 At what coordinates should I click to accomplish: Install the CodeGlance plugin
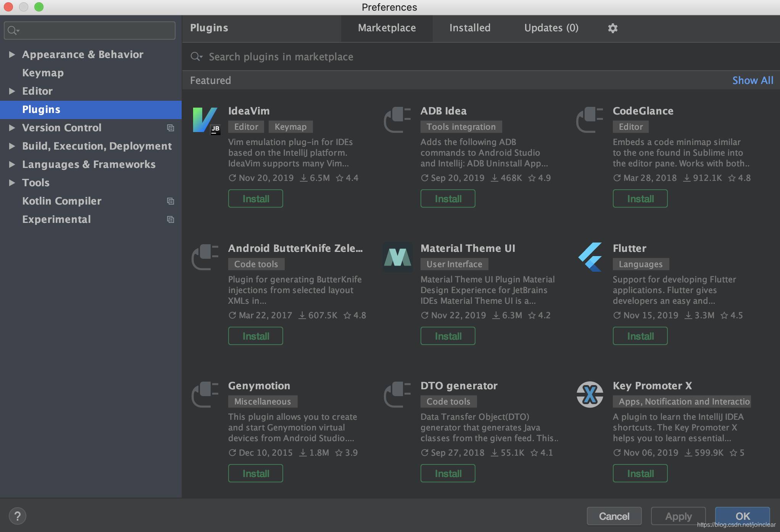(640, 198)
